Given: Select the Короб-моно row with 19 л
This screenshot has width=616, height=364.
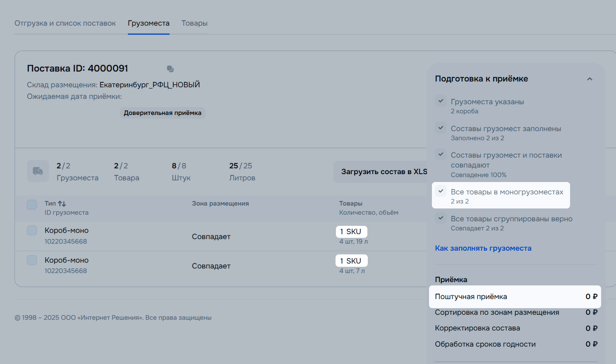Looking at the screenshot, I should tap(32, 230).
